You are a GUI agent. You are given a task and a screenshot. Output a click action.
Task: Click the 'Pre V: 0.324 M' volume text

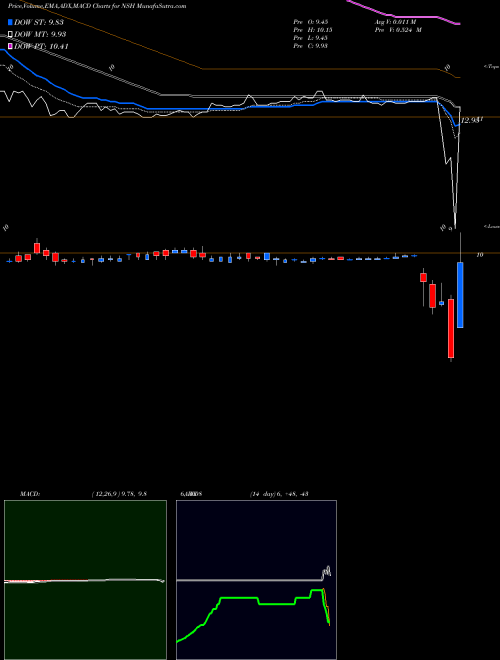(x=400, y=30)
